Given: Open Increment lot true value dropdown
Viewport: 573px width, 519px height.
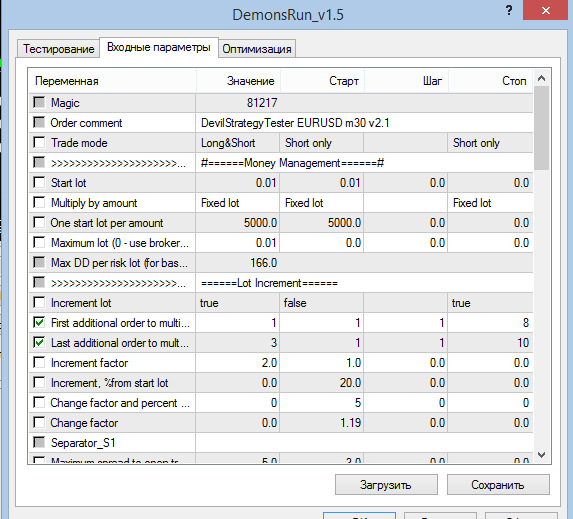Looking at the screenshot, I should point(238,303).
